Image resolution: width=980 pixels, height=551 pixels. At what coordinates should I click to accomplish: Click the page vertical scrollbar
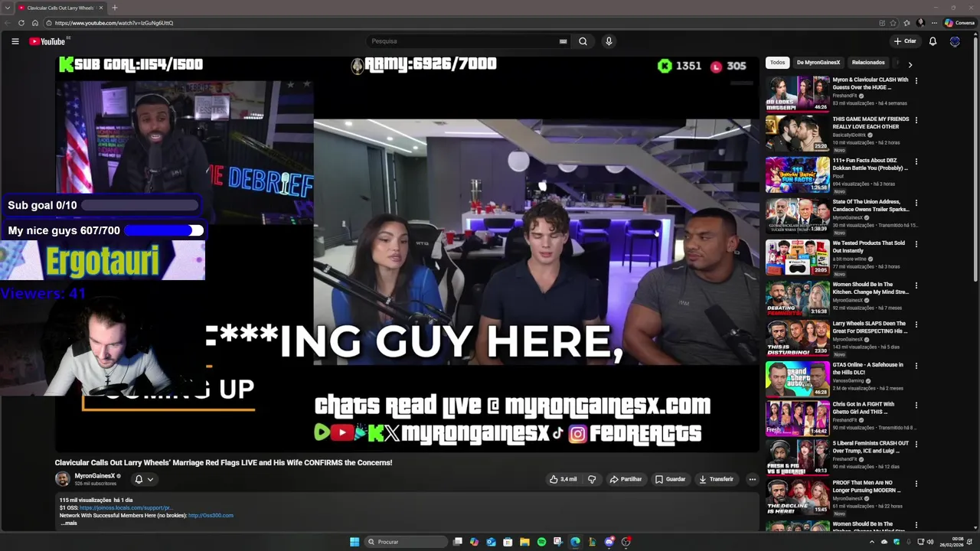[x=975, y=161]
